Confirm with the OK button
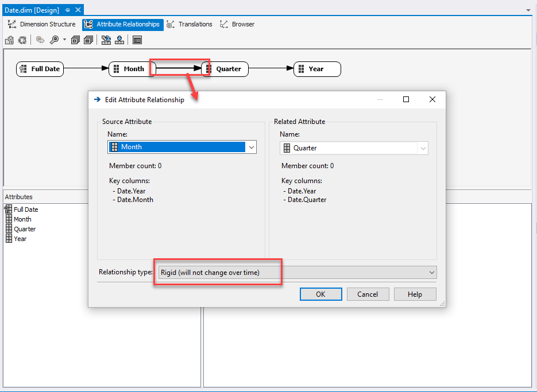 [x=320, y=294]
